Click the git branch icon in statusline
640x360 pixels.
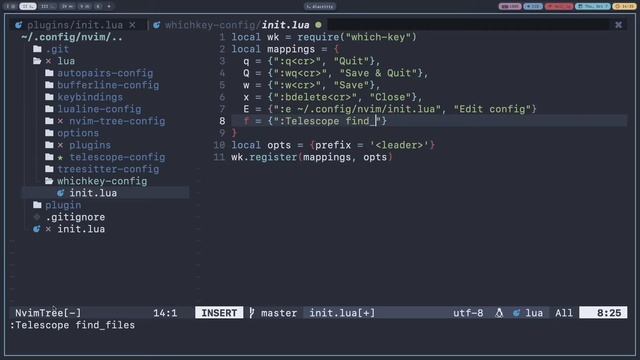point(252,313)
